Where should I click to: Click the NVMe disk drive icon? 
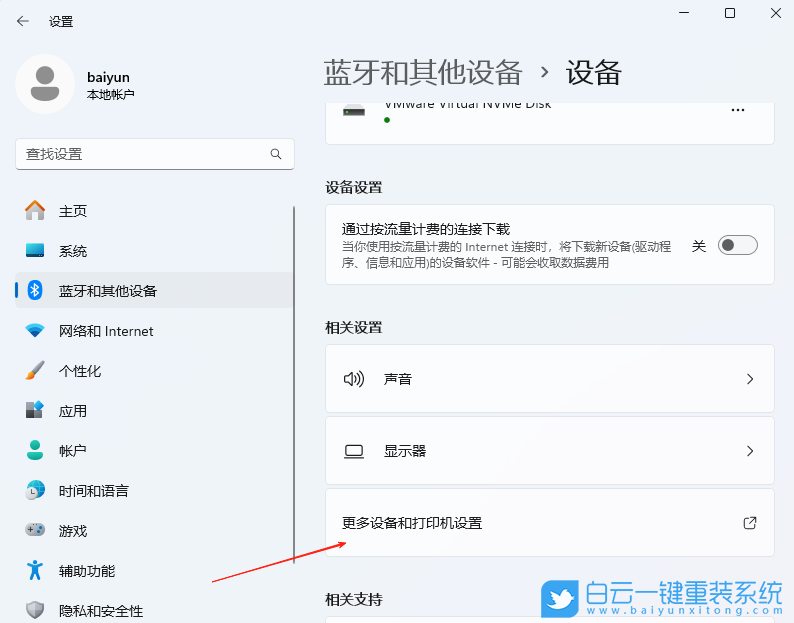coord(354,110)
